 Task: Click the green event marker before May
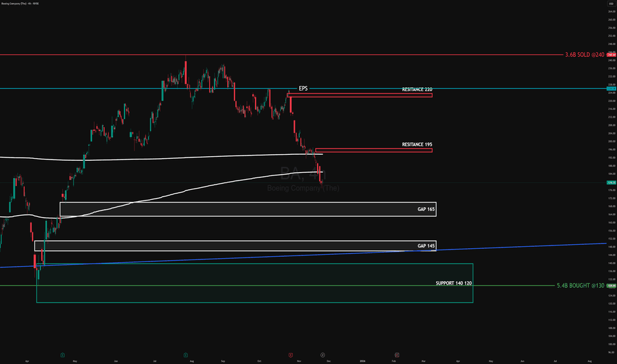[62, 354]
